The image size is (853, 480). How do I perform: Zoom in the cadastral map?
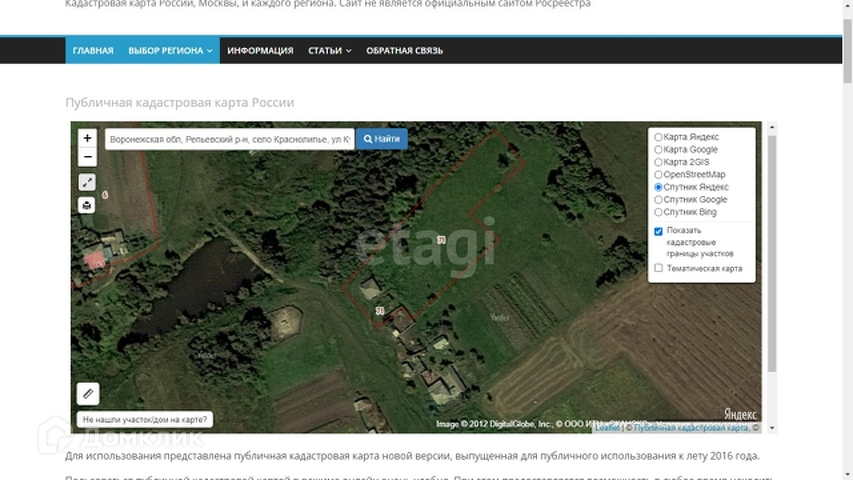coord(87,138)
